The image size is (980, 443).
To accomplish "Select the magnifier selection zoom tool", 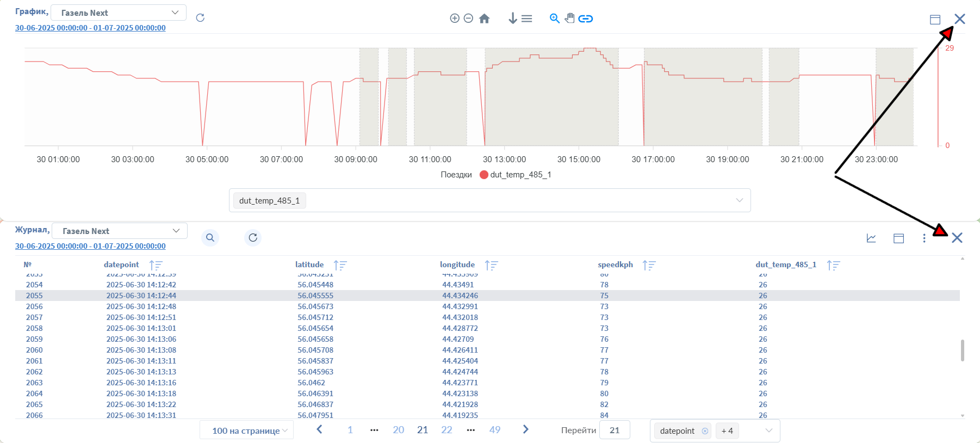I will [554, 19].
